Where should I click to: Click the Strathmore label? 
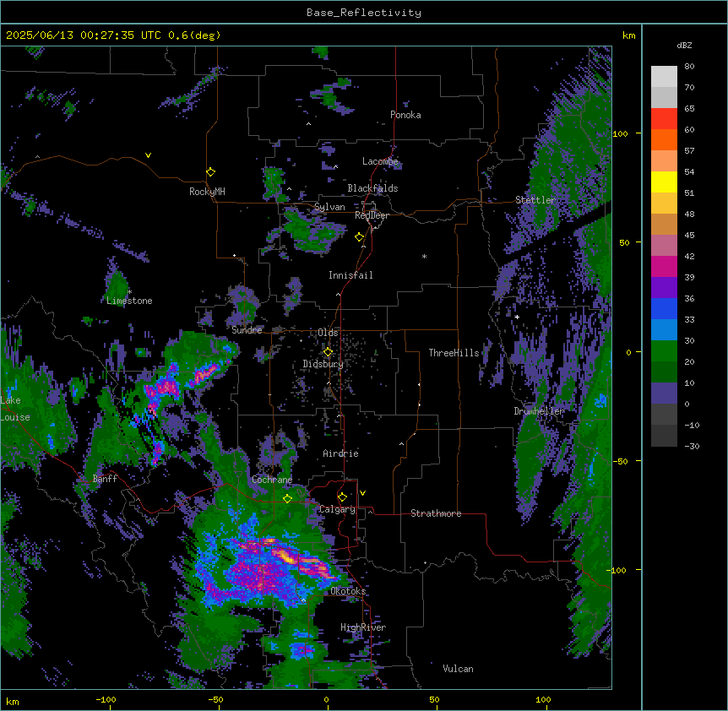pos(436,513)
